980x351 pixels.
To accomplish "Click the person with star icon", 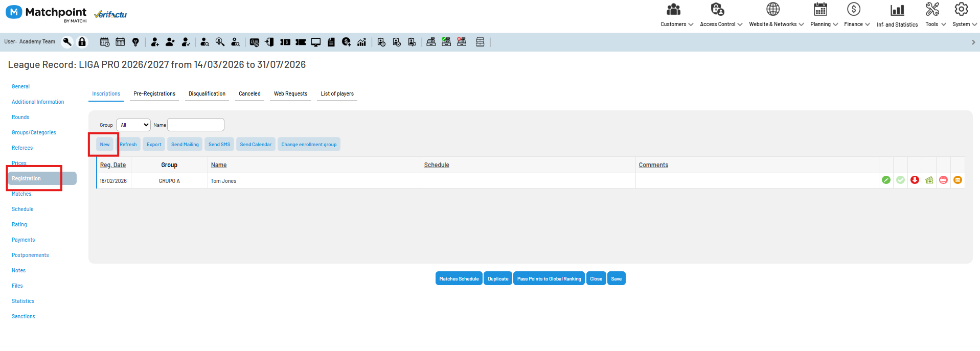I will click(x=170, y=42).
